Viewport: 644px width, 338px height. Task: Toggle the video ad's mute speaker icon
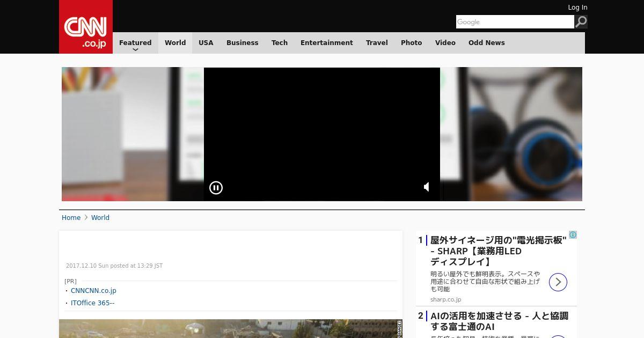coord(427,187)
